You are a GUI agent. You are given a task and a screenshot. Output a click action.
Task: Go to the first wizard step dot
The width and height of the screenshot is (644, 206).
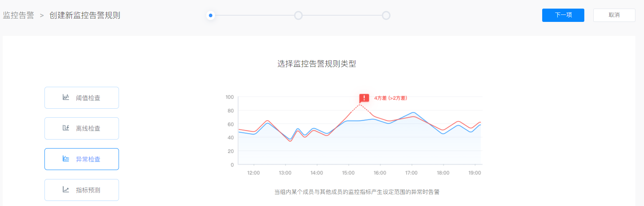211,16
